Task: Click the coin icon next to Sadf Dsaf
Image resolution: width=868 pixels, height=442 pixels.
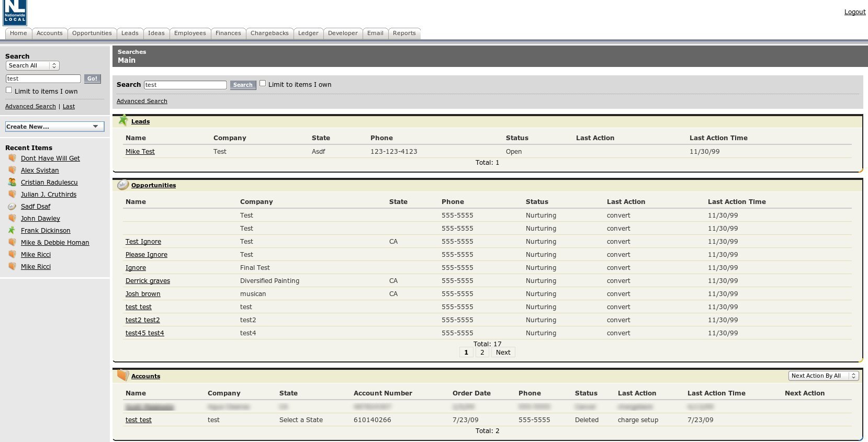Action: (12, 206)
